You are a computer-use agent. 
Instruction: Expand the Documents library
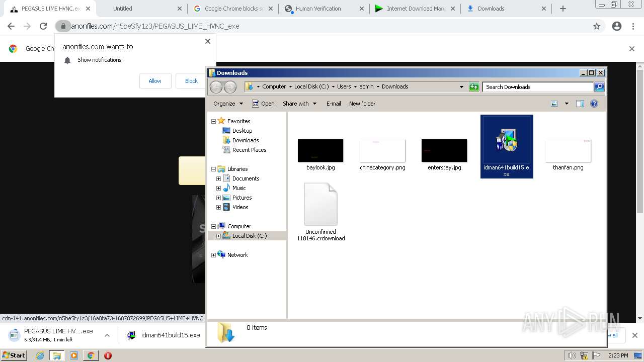[218, 178]
